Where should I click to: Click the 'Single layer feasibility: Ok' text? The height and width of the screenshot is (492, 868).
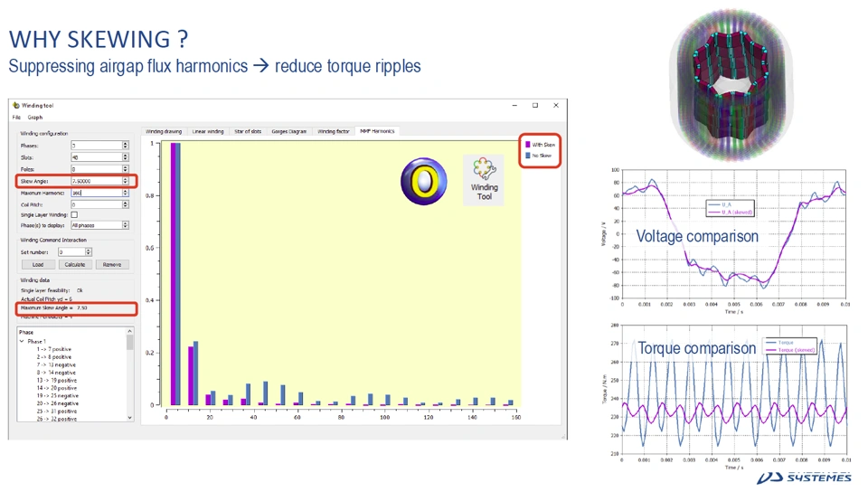coord(52,290)
